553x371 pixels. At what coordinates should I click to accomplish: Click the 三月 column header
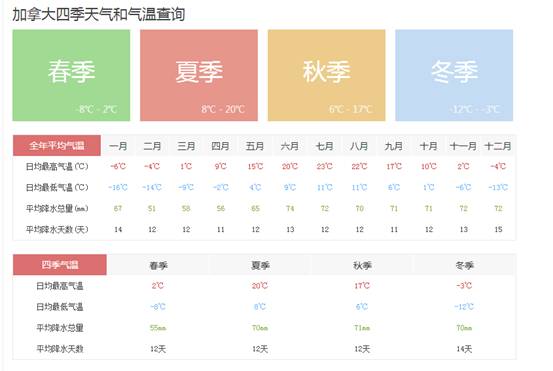186,146
